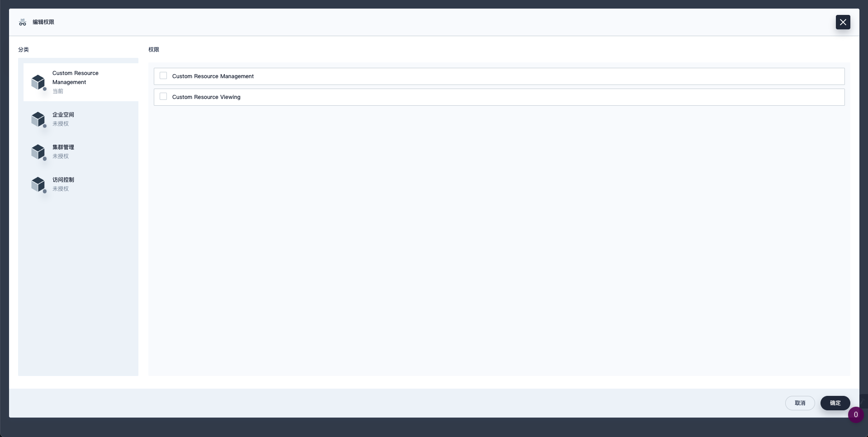The image size is (868, 437).
Task: Click the 未授权 status under 集群管理
Action: (x=61, y=156)
